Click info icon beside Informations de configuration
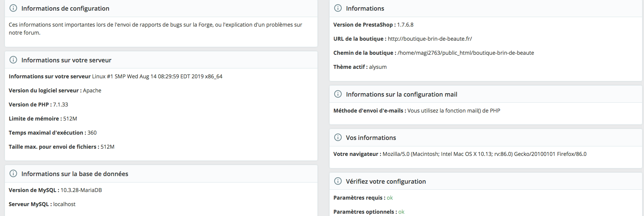644x216 pixels. pyautogui.click(x=13, y=8)
